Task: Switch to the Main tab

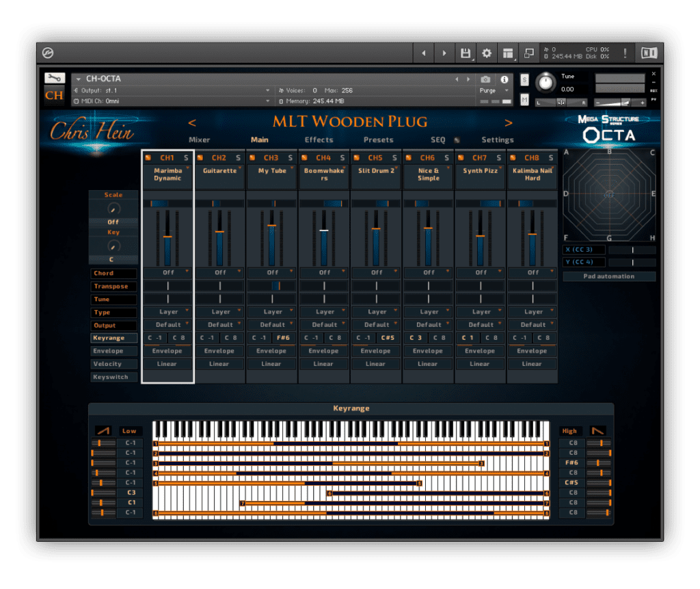Action: (x=259, y=140)
